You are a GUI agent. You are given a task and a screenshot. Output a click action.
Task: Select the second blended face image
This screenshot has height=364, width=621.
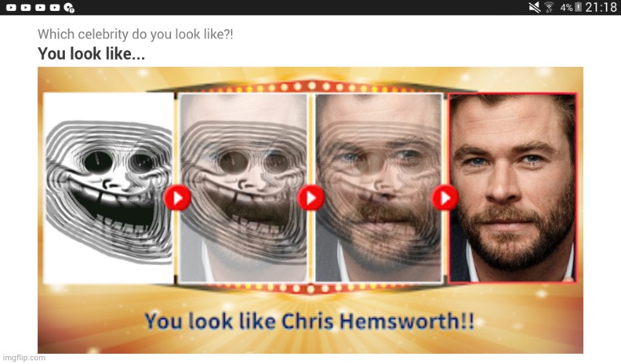[x=243, y=188]
